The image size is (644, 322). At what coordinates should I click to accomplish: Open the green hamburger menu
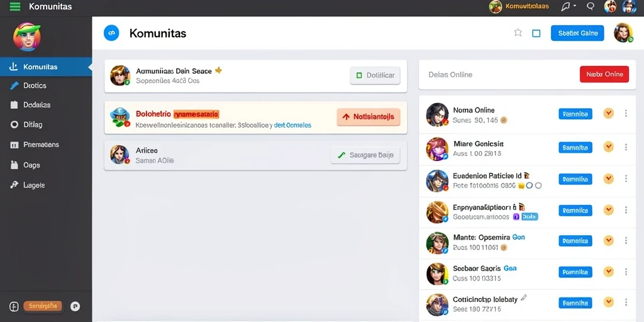pos(15,6)
